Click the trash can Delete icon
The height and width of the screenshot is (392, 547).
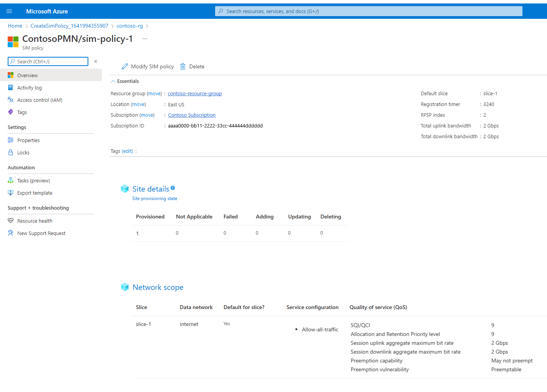click(183, 66)
